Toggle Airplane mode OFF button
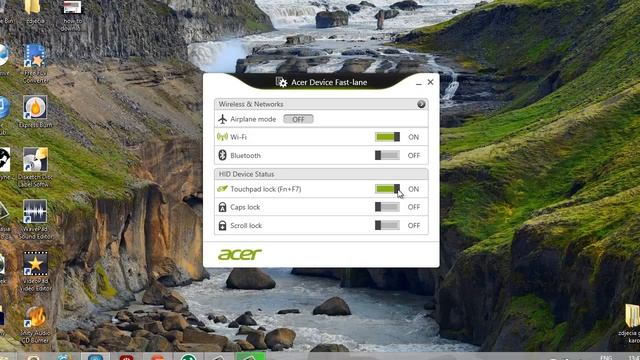Screen dimensions: 640x360 tap(298, 119)
